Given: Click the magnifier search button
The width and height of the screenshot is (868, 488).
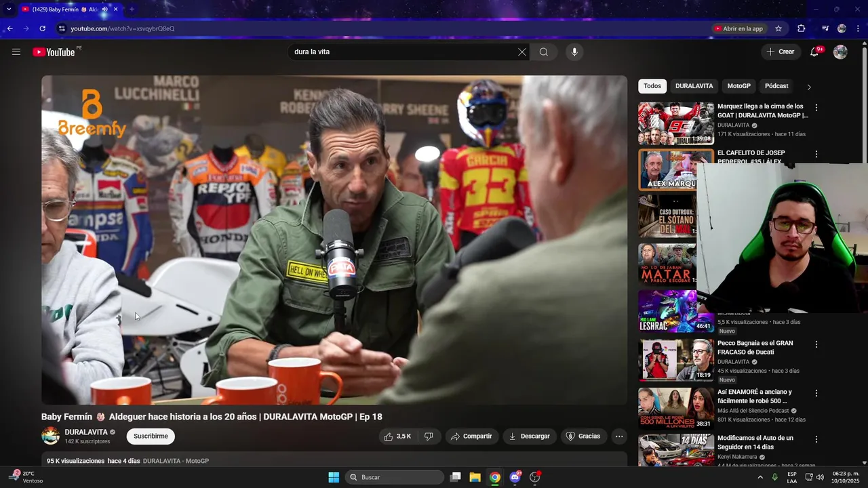Looking at the screenshot, I should click(x=544, y=52).
